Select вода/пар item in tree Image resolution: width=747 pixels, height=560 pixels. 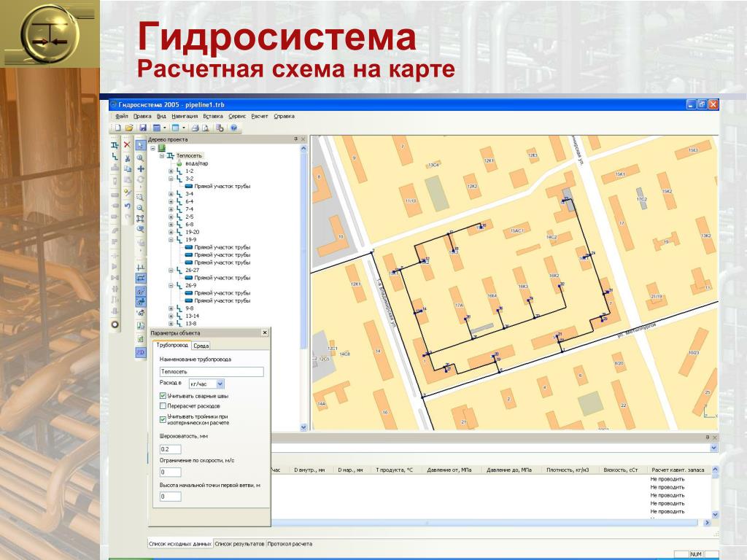click(197, 163)
